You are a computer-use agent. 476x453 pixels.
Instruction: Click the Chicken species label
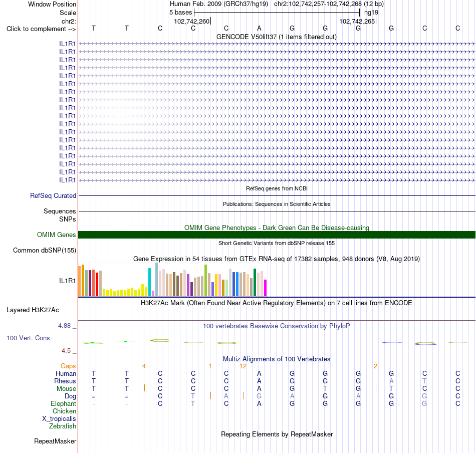64,411
